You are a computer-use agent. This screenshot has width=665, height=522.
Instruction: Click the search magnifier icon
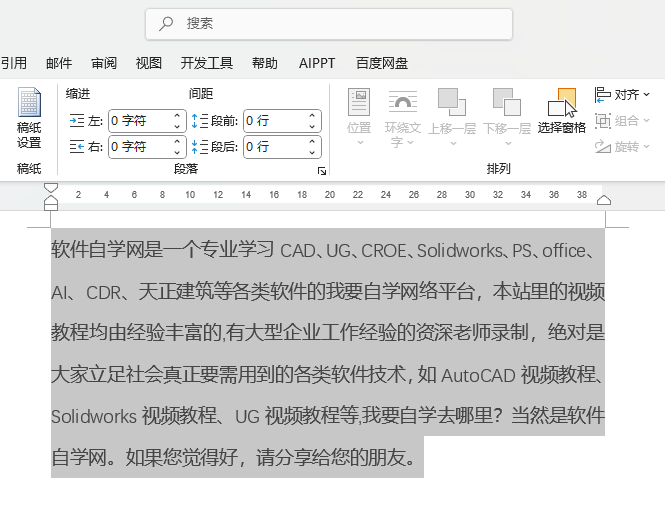coord(166,23)
